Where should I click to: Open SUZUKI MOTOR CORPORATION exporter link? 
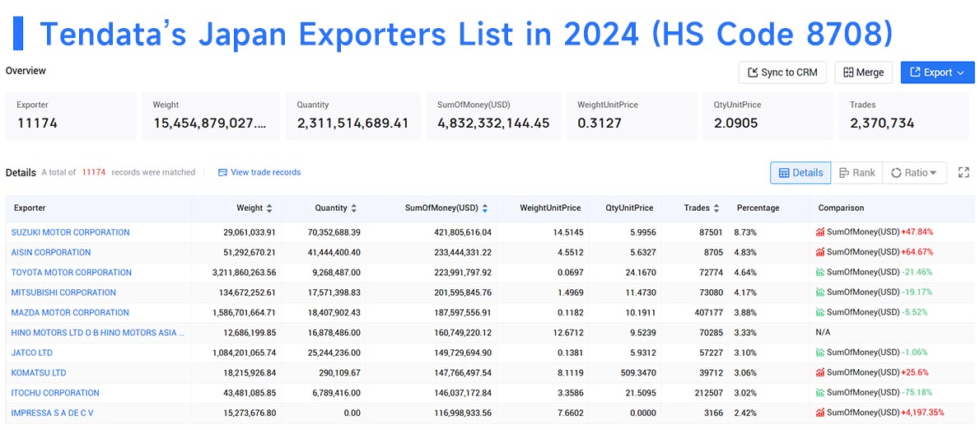tap(71, 232)
